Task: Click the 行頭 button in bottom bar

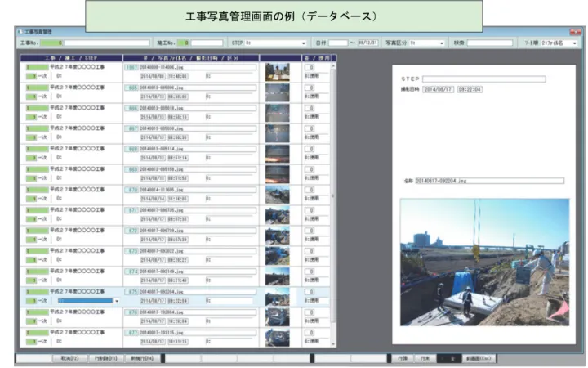Action: [403, 359]
